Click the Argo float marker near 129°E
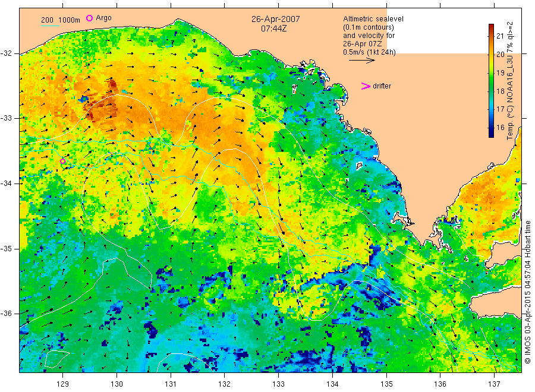Screen dimensions: 535x392 [63, 161]
